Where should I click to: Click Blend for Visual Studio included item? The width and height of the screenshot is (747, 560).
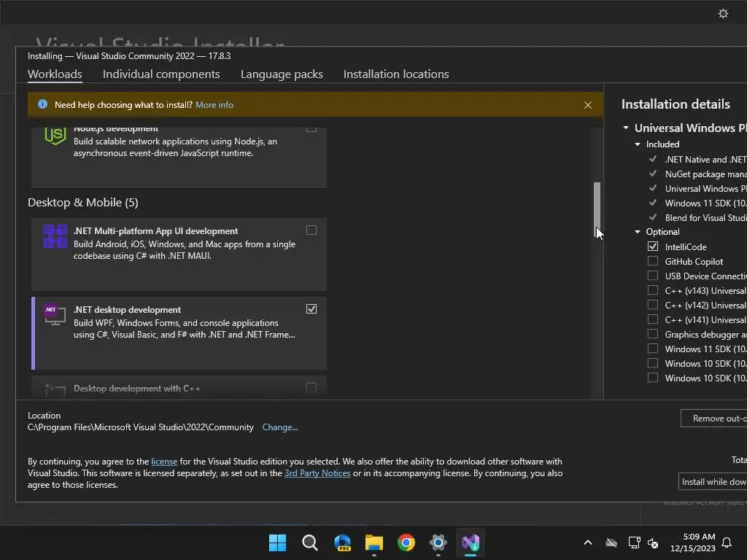coord(705,217)
